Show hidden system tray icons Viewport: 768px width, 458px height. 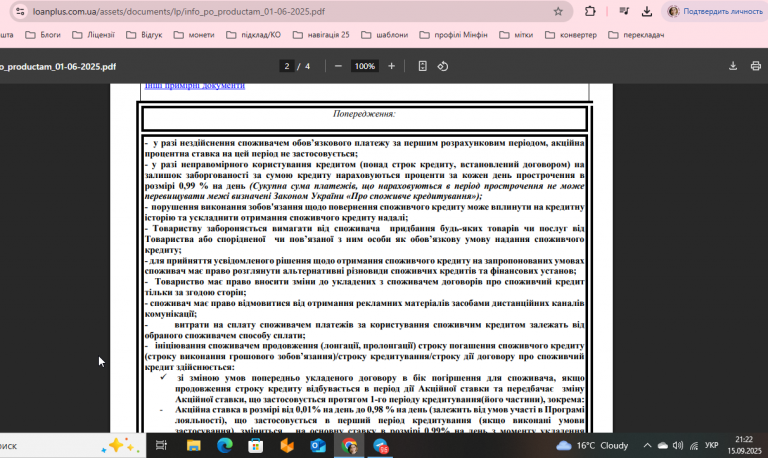[x=647, y=445]
